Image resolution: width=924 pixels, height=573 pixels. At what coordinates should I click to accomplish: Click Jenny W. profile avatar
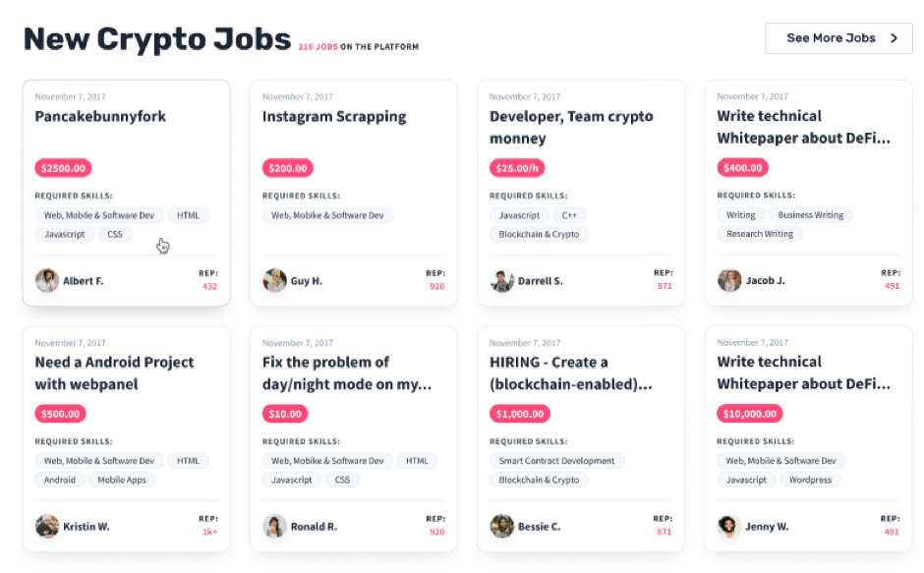[729, 526]
